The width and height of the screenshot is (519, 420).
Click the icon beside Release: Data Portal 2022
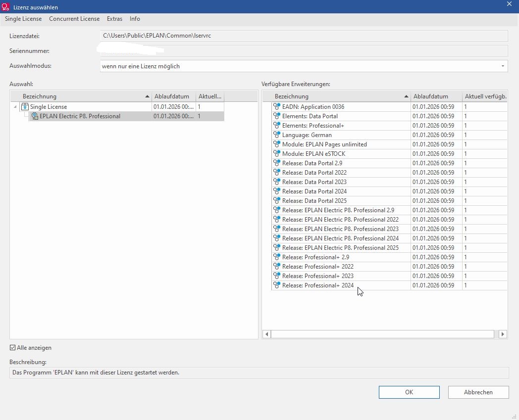pos(277,172)
